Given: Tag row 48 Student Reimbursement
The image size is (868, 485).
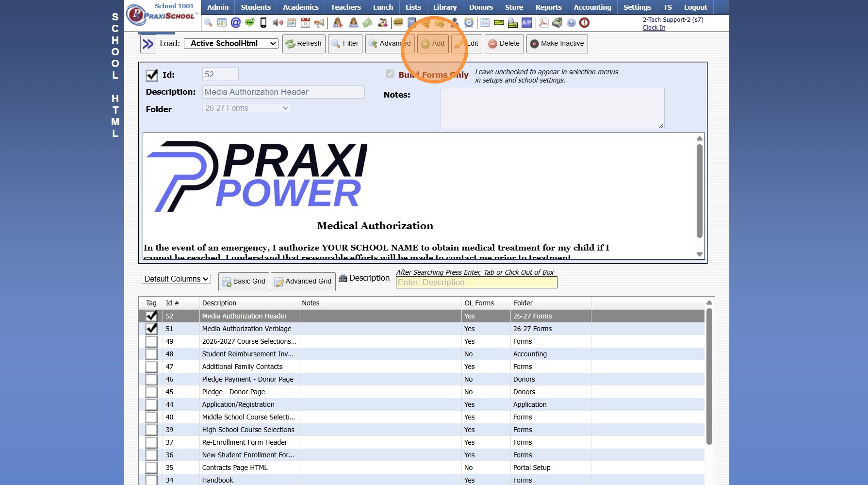Looking at the screenshot, I should (151, 354).
